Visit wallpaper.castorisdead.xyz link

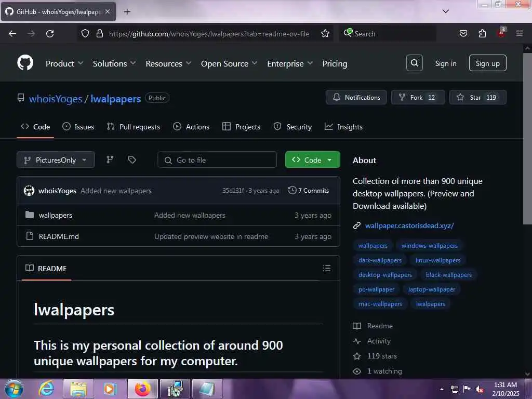409,225
